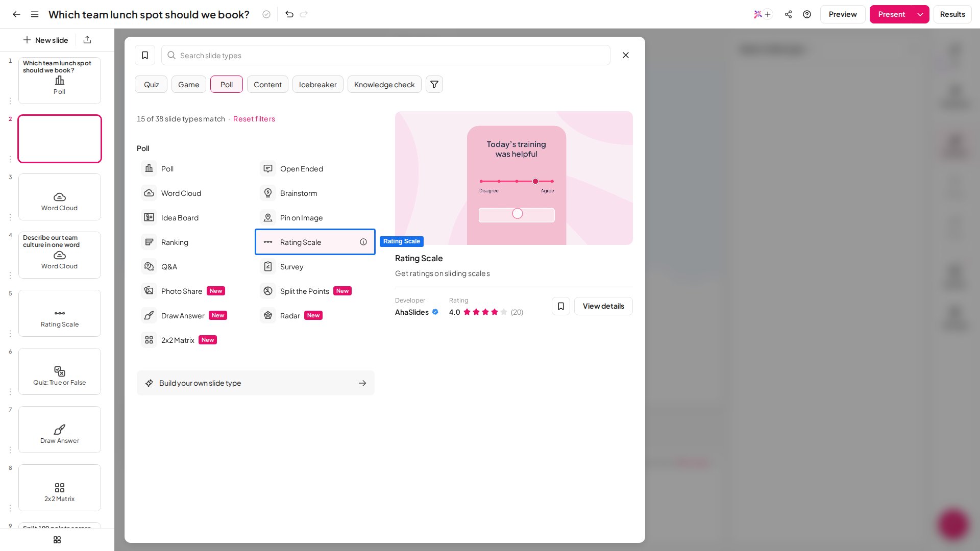Go back with the left arrow icon
Image resolution: width=980 pixels, height=551 pixels.
coord(16,14)
